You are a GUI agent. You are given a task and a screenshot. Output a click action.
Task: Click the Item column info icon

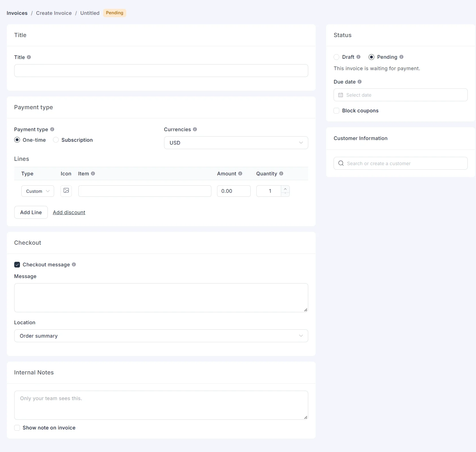[93, 173]
